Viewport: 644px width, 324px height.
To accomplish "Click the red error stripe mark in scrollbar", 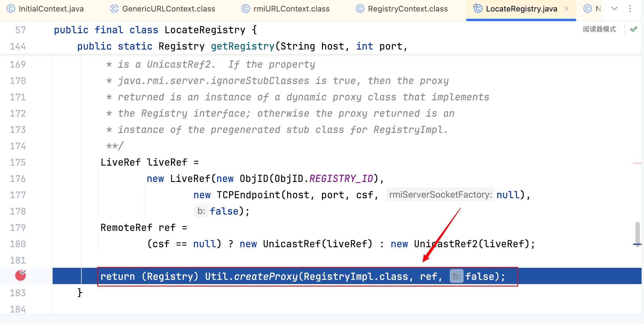I will pos(637,163).
